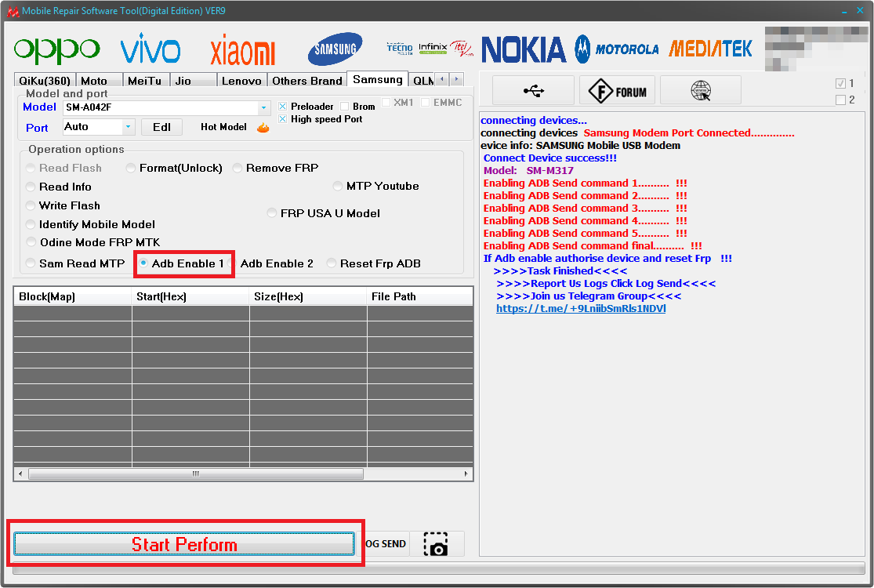Click the 'Connect Device success!!!' log line

[x=550, y=158]
